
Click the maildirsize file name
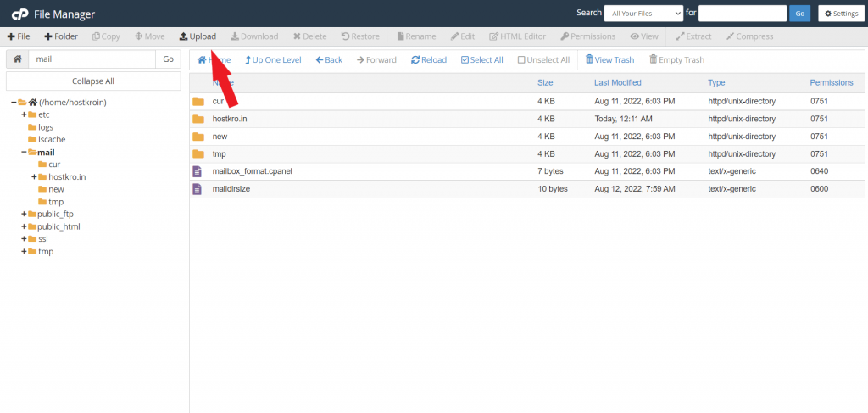[x=231, y=189]
